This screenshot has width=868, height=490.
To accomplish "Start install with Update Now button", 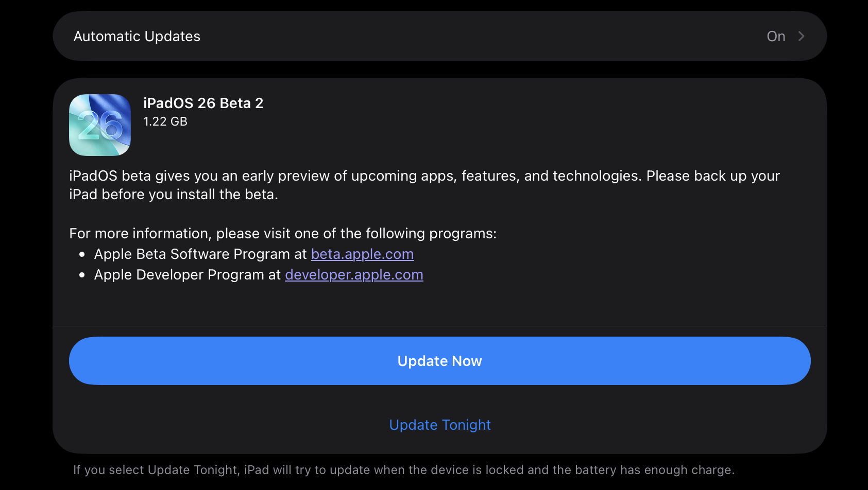I will [440, 361].
